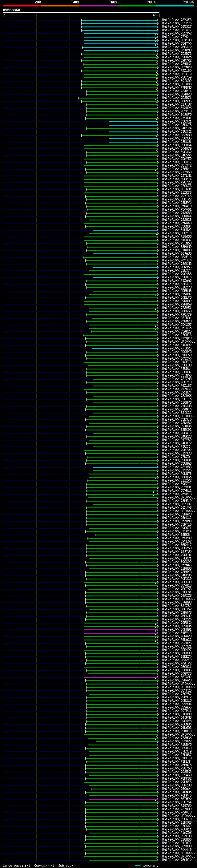Viewport: 197px width, 868px height.
Task: Click the cyan alignment bar of UniRef100_B1M502
Action: [x=126, y=230]
